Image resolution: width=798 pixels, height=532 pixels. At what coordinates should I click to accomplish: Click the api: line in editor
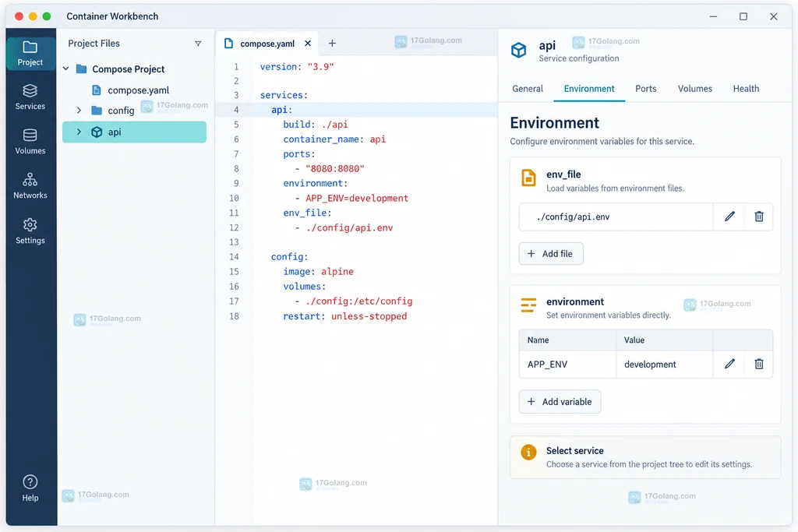(281, 110)
